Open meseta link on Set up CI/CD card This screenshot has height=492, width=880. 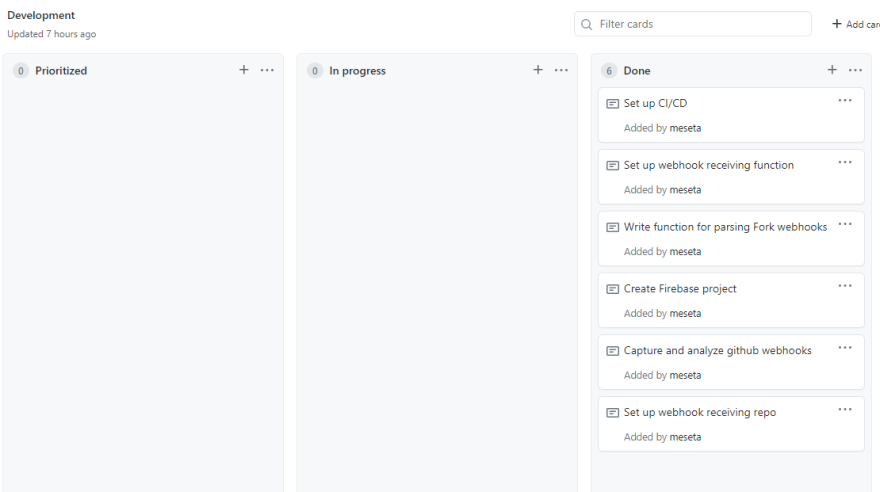click(x=685, y=128)
